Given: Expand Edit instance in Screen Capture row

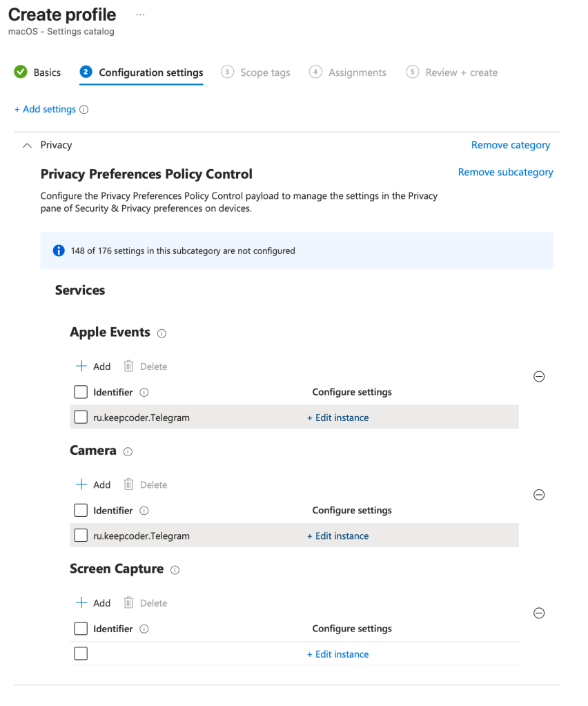Looking at the screenshot, I should click(338, 654).
